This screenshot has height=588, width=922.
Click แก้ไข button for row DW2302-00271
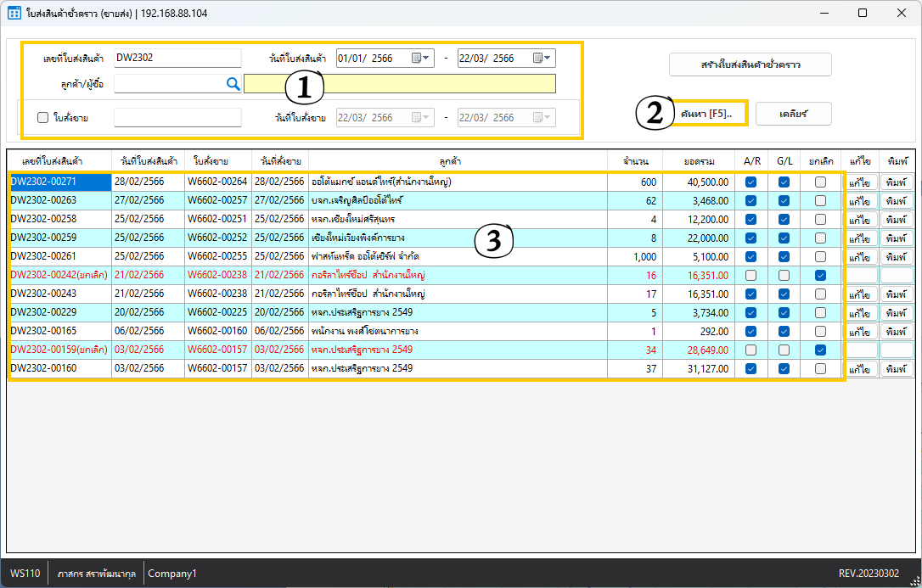point(860,182)
